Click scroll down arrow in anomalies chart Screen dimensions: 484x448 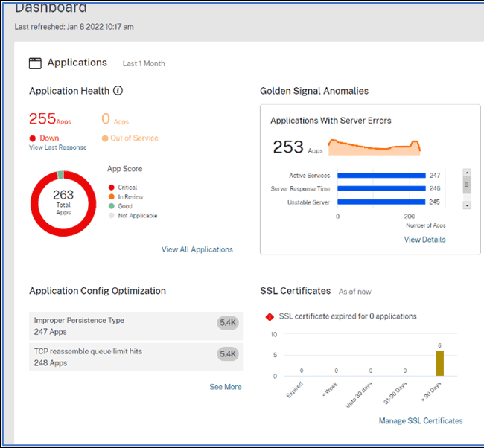[467, 205]
